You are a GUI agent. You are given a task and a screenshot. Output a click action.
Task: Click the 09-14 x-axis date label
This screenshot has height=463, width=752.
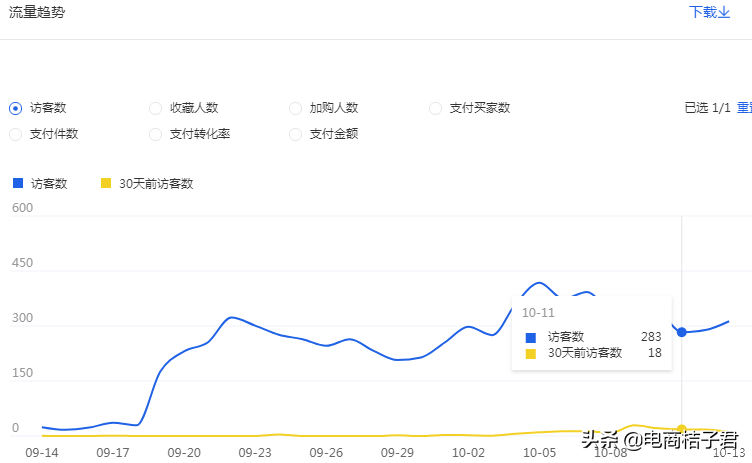point(42,452)
